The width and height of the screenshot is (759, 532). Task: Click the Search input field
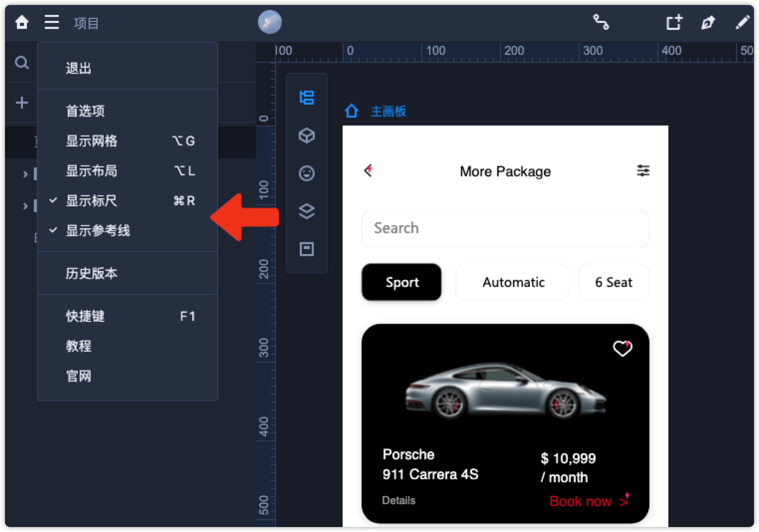(x=505, y=228)
